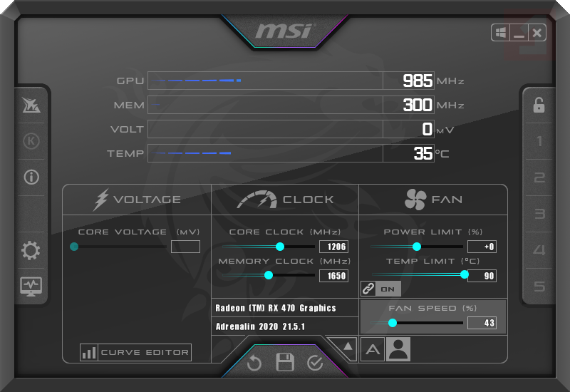This screenshot has height=392, width=570.
Task: Open settings with the gear icon
Action: point(31,250)
